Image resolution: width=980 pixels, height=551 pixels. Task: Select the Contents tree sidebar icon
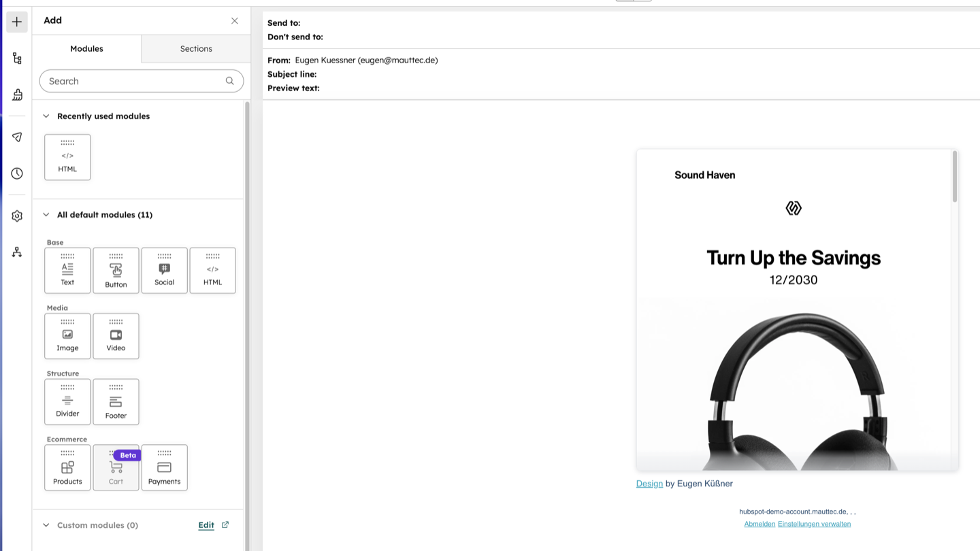tap(16, 59)
